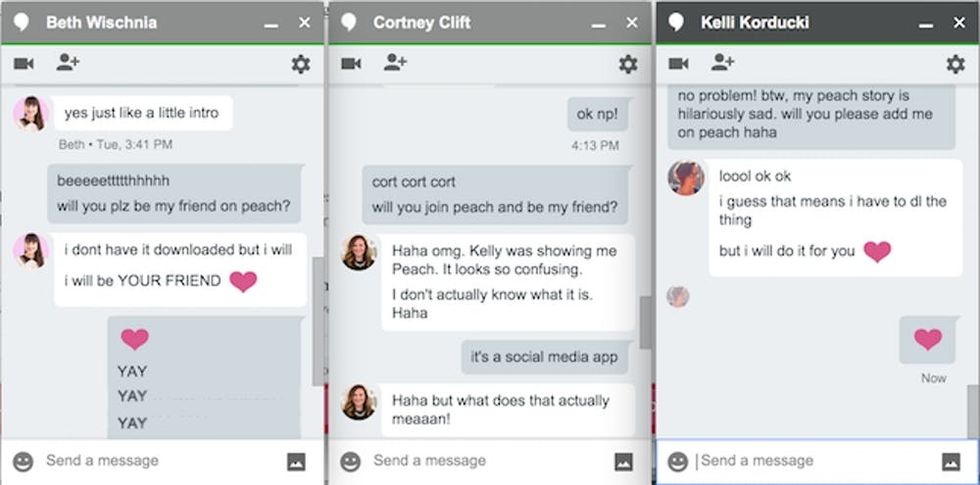The height and width of the screenshot is (485, 980).
Task: Open settings gear in Kelli Korducki chat
Action: pos(955,65)
